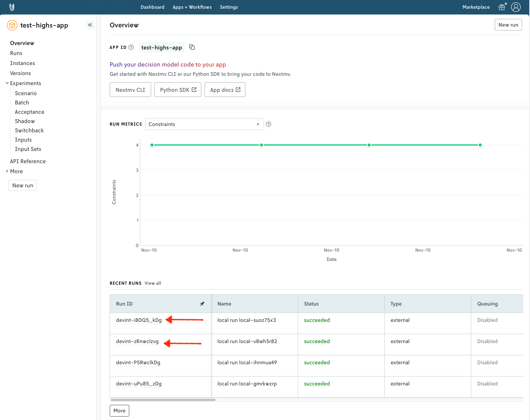Click the Nextmv logo icon
530x420 pixels.
click(x=12, y=7)
